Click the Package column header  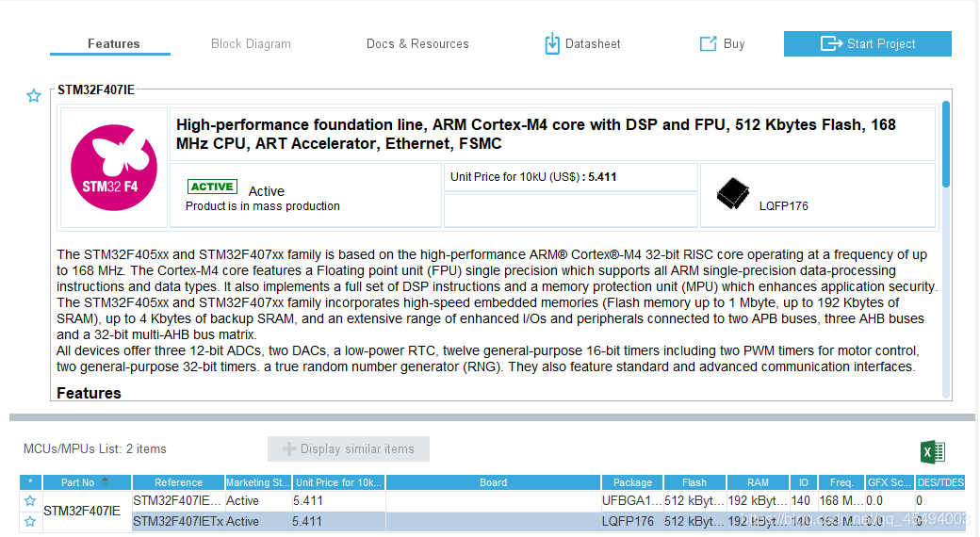coord(632,482)
